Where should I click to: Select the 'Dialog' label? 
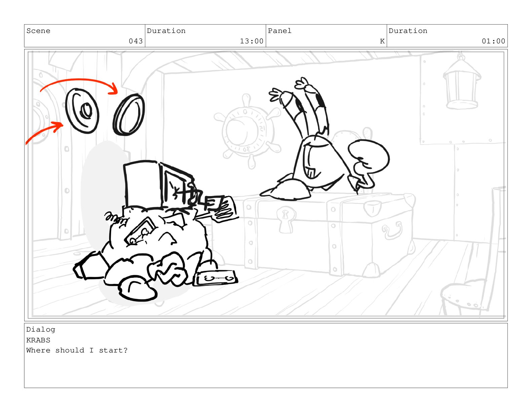(41, 330)
